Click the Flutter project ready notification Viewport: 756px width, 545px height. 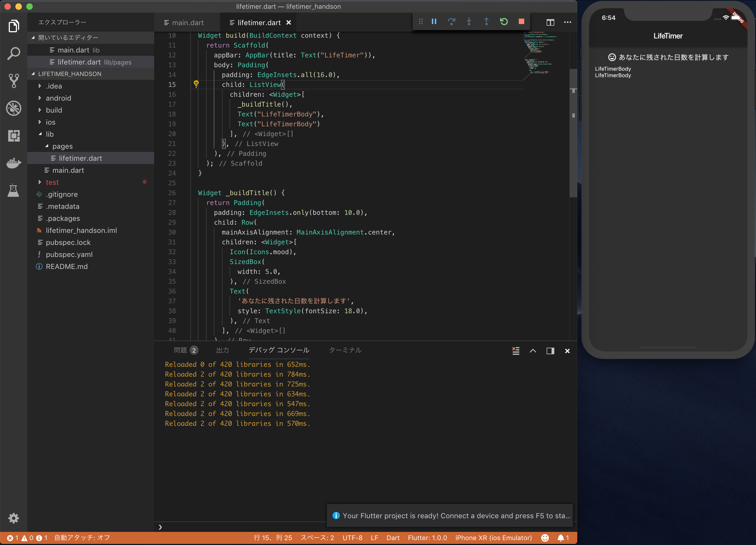point(450,516)
